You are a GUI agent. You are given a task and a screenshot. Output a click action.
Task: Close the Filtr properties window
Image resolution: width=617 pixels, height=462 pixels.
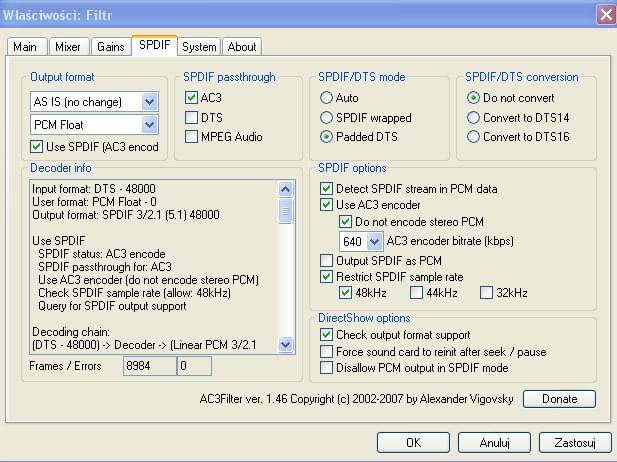[604, 14]
